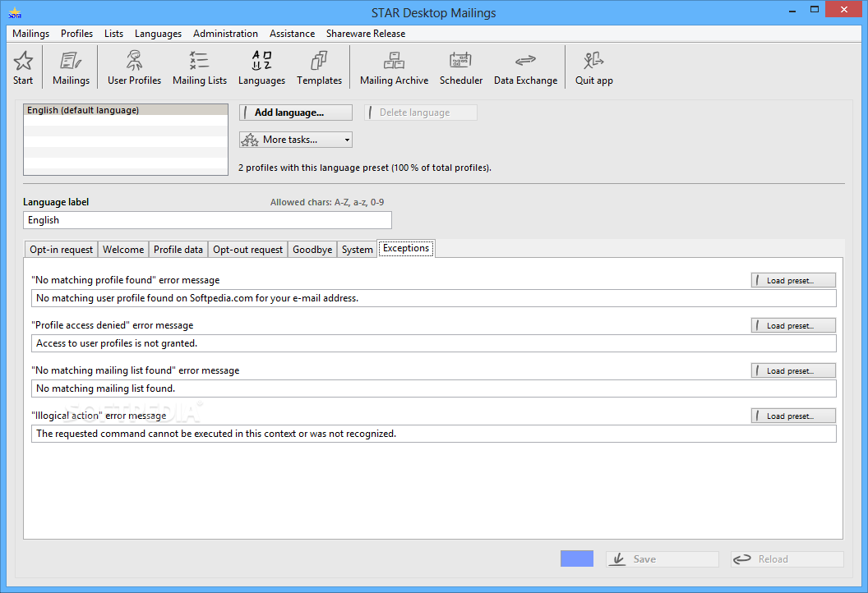Screen dimensions: 868x593
Task: Expand the More tasks dropdown
Action: click(x=296, y=140)
